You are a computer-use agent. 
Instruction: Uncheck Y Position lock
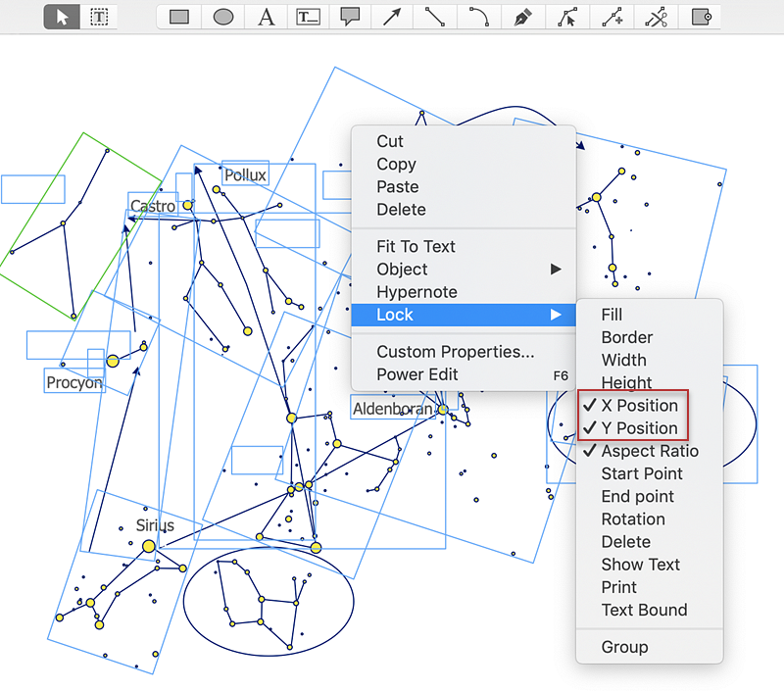coord(639,428)
